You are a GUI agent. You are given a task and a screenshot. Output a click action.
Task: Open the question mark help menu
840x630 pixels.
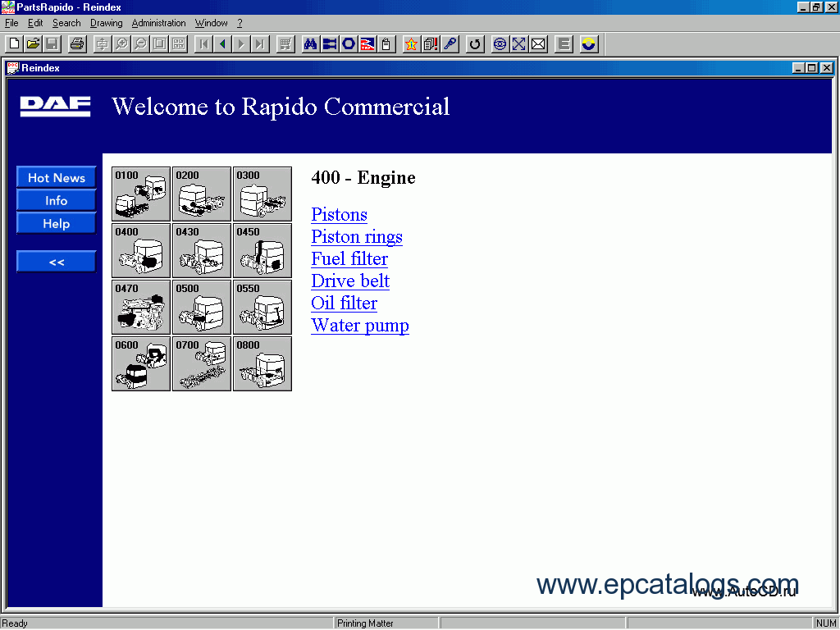pyautogui.click(x=240, y=23)
